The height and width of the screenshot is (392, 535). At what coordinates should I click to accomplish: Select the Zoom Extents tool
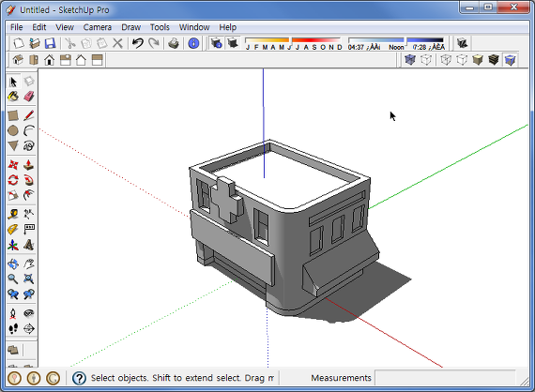[x=29, y=279]
